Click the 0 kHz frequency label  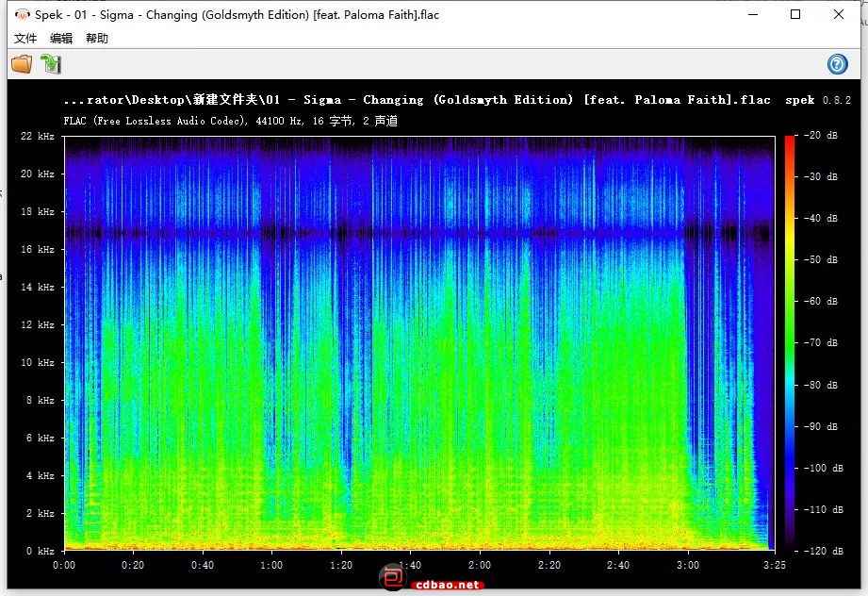(40, 551)
